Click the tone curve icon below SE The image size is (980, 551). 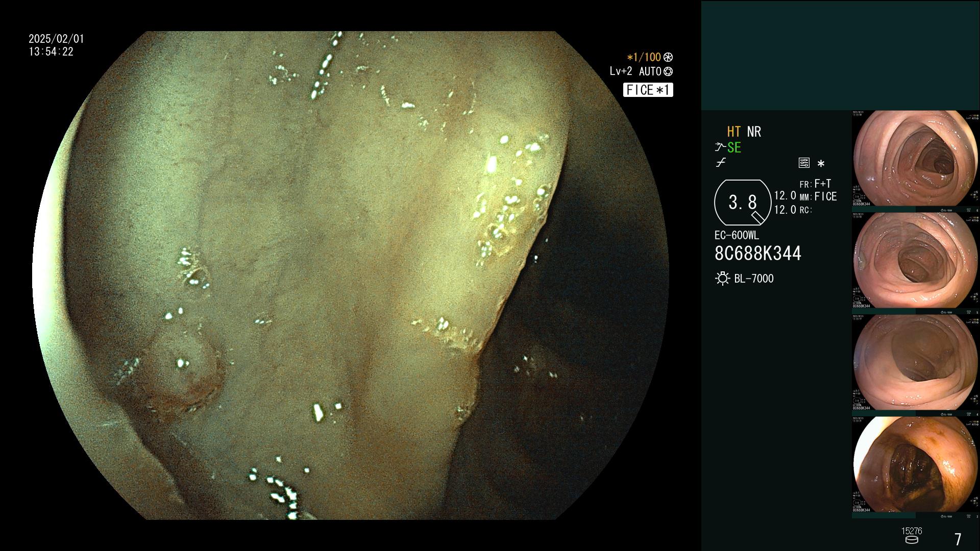pyautogui.click(x=721, y=163)
